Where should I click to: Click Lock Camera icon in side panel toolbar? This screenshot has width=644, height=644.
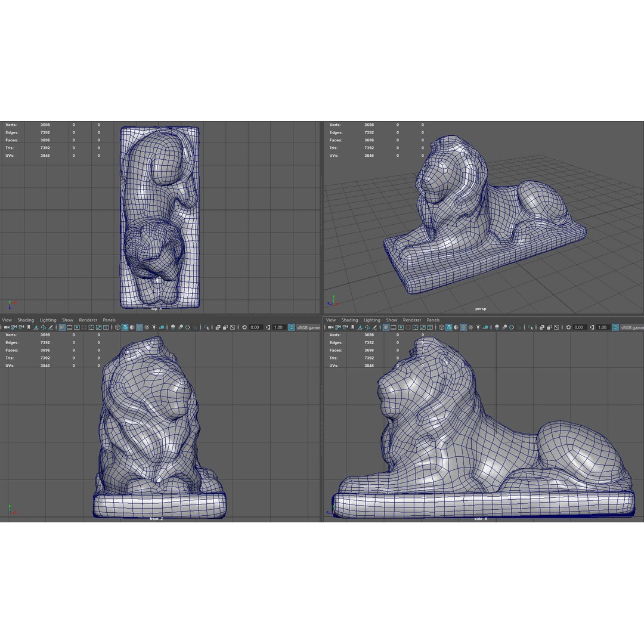(x=338, y=327)
